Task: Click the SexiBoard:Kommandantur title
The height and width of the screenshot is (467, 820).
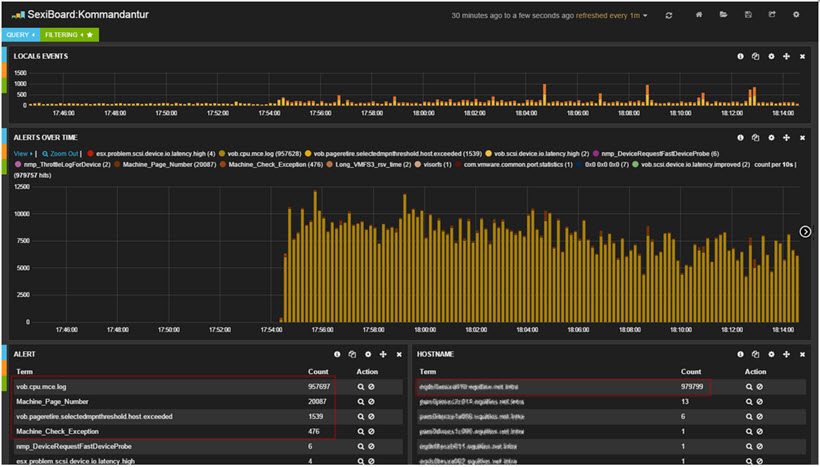Action: pyautogui.click(x=88, y=15)
